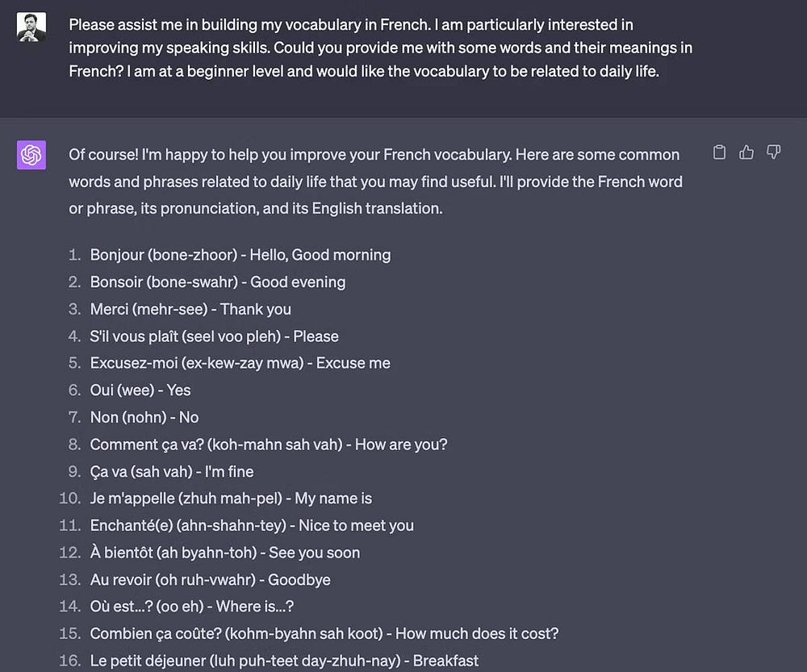Click the 'Le petit déjeuner' Breakfast line
Image resolution: width=807 pixels, height=672 pixels.
click(x=284, y=661)
